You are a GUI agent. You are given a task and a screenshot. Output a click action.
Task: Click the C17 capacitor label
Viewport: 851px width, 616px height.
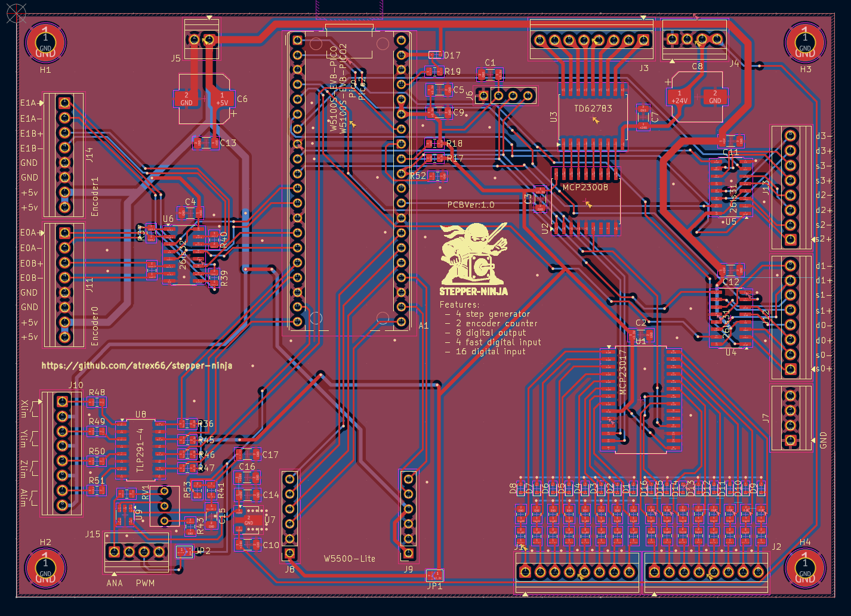coord(270,454)
